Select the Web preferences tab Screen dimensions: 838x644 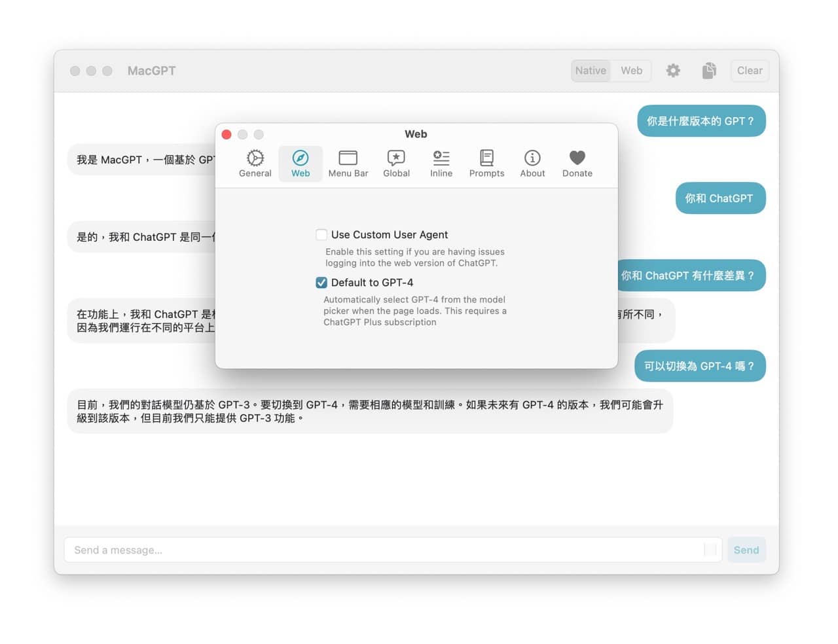tap(301, 164)
